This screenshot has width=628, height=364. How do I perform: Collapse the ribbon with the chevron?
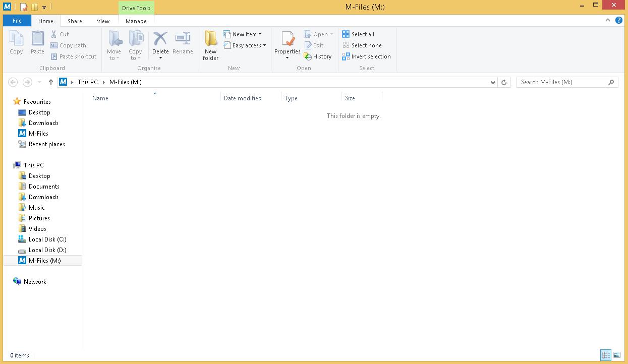coord(608,21)
